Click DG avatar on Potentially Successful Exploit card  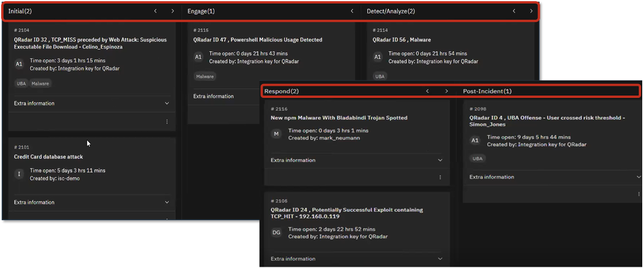tap(276, 233)
